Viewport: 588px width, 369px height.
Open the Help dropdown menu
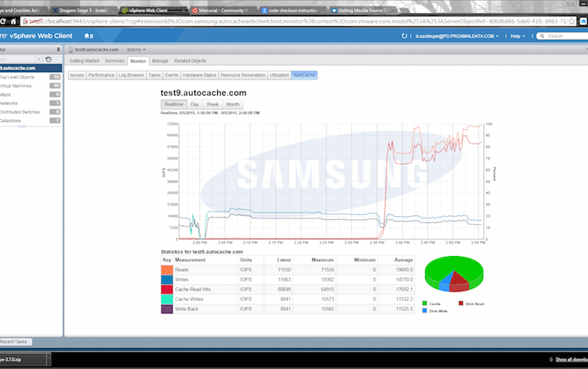517,36
